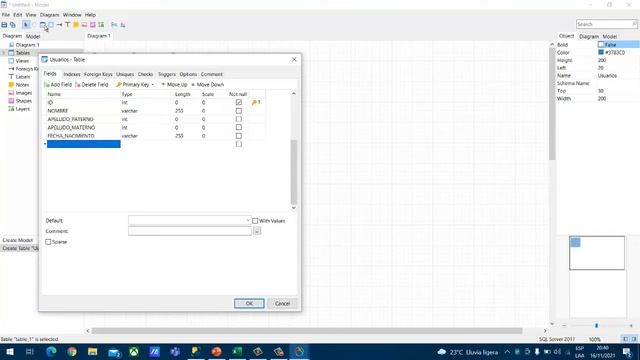The width and height of the screenshot is (640, 360).
Task: Expand the Tables node in the tree
Action: pos(4,53)
